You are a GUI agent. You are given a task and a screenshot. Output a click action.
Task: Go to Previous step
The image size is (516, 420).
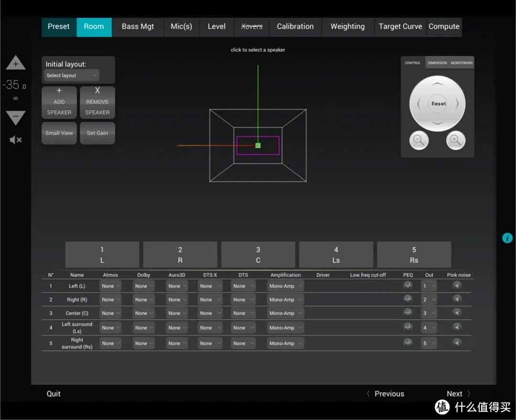point(386,394)
